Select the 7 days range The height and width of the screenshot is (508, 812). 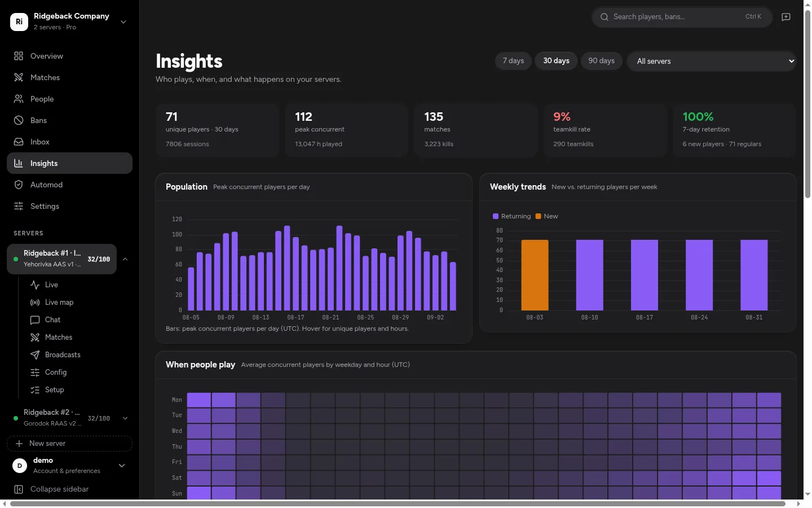point(513,61)
